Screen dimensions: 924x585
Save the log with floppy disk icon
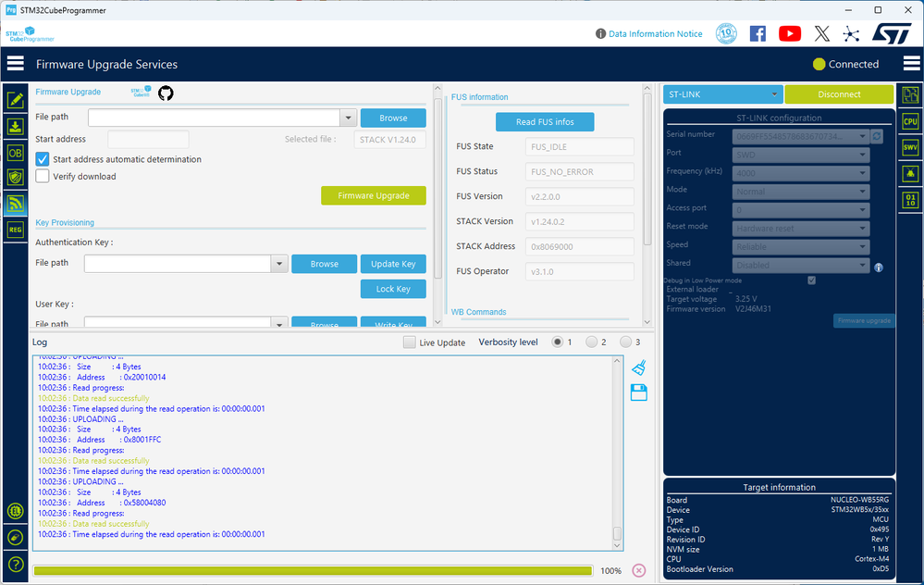click(639, 392)
